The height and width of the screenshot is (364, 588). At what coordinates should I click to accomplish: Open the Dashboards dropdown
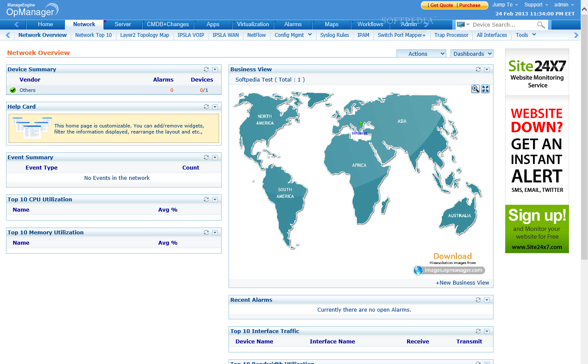point(472,54)
